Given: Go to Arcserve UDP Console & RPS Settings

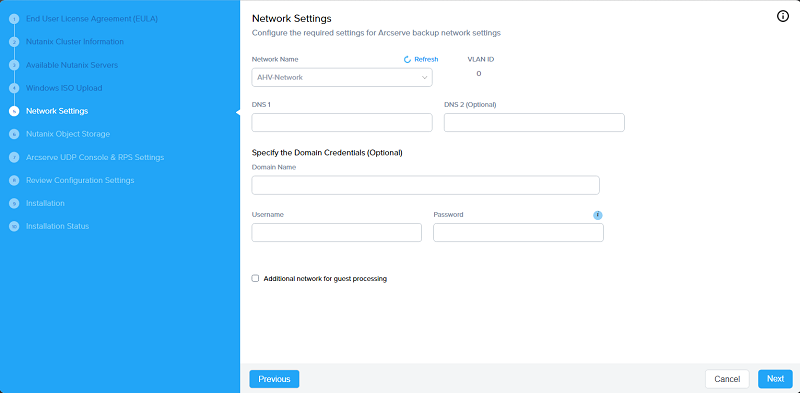Looking at the screenshot, I should (95, 157).
